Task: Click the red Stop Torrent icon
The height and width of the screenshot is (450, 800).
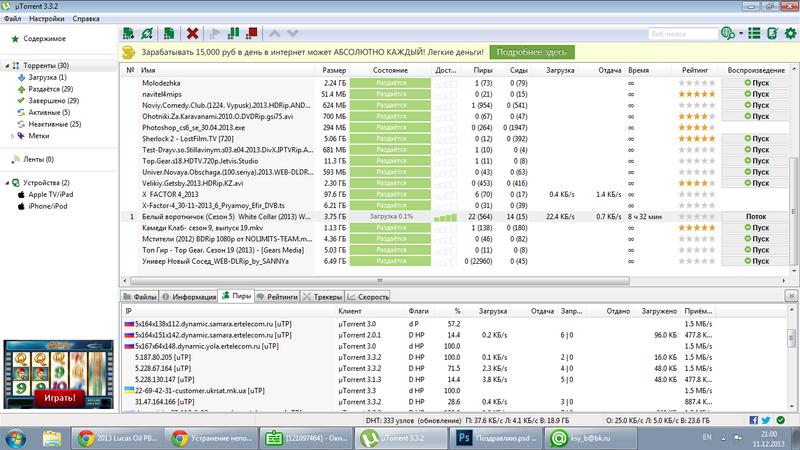Action: click(252, 34)
